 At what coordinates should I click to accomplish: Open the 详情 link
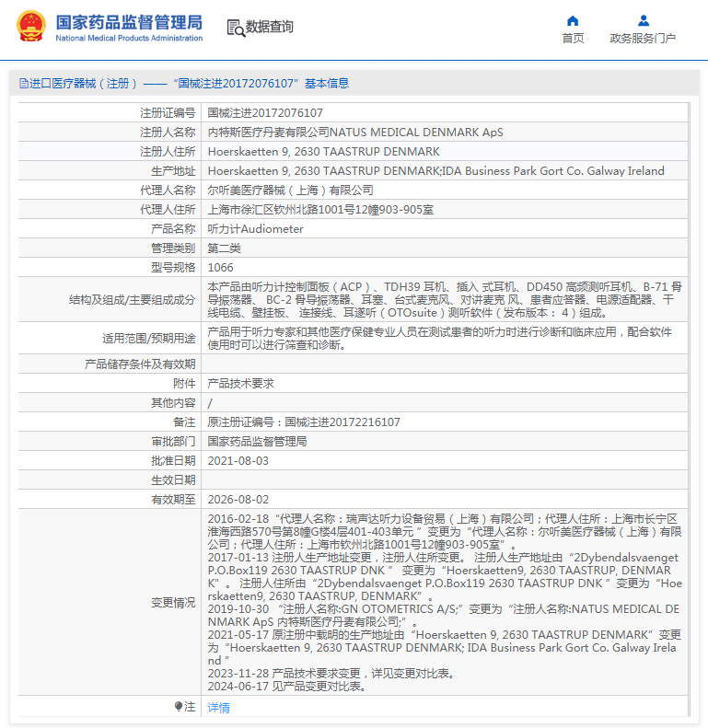pos(218,707)
